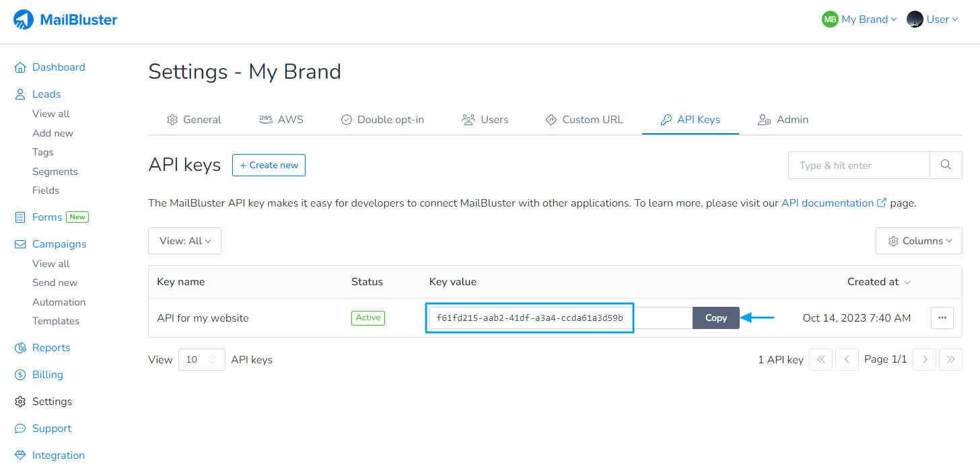This screenshot has height=475, width=980.
Task: Open Integration in the sidebar
Action: [x=59, y=455]
